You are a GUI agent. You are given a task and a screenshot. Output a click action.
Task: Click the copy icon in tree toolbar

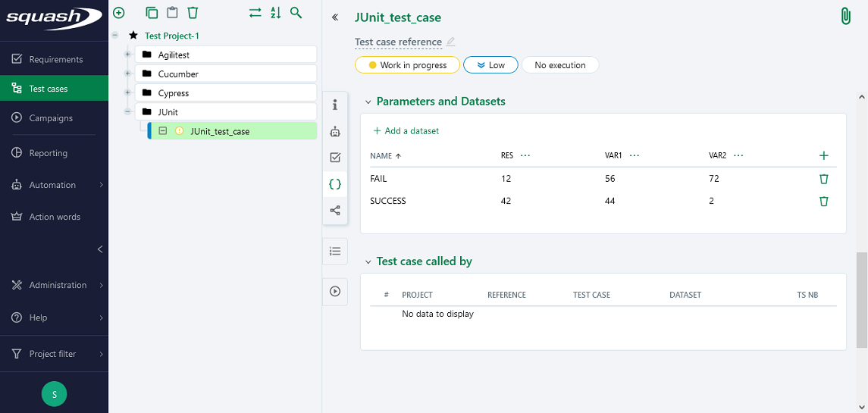tap(152, 13)
